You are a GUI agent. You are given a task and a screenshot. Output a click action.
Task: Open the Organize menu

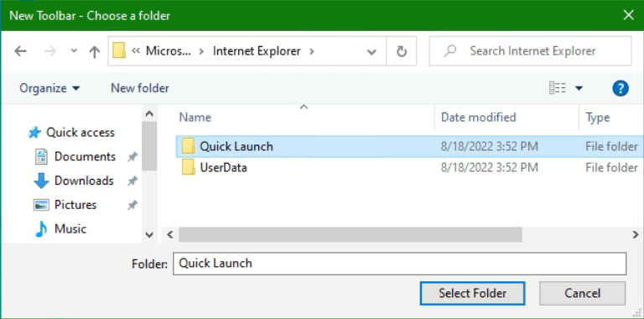(x=49, y=88)
